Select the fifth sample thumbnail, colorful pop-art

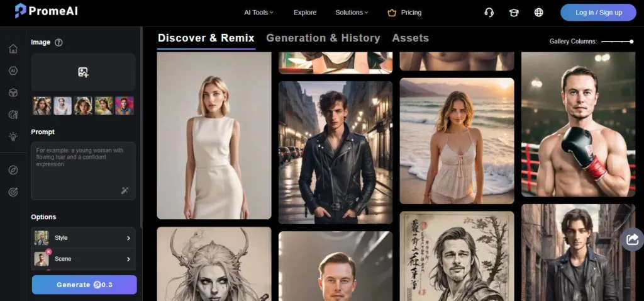(125, 106)
